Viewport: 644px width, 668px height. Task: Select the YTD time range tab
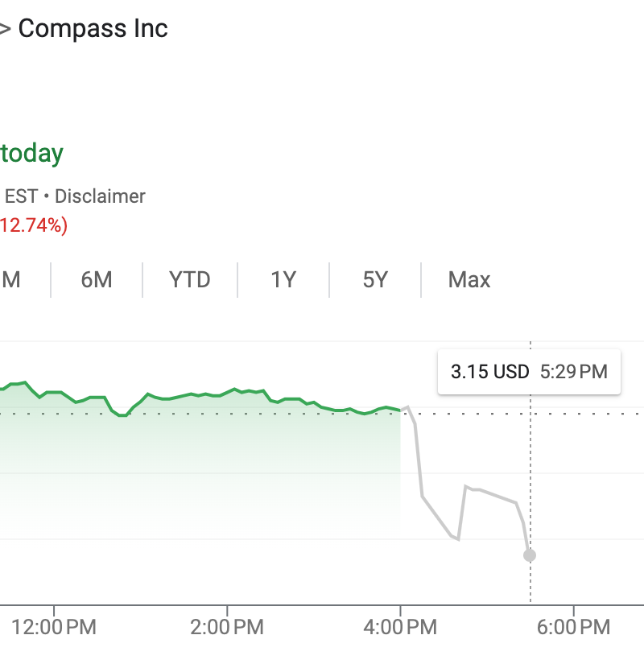point(189,280)
